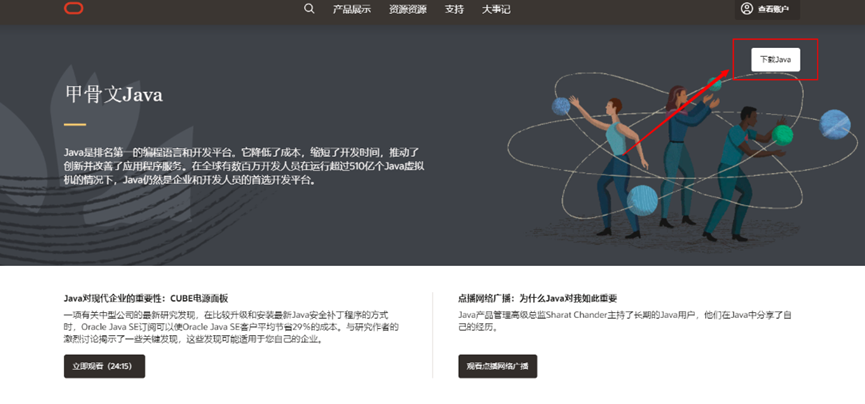Viewport: 865px width, 404px height.
Task: Click the paragraph mentioning Oracle Java SE订阅
Action: [231, 327]
